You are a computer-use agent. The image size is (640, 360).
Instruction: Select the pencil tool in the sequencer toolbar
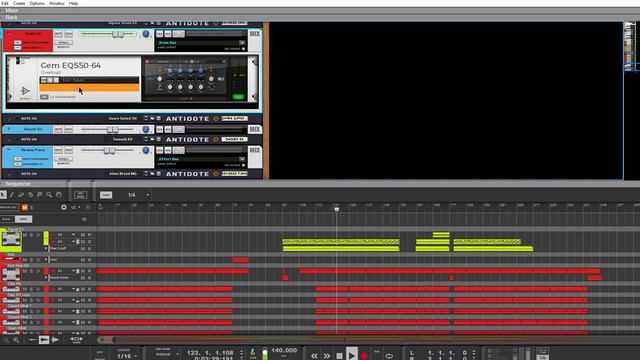[12, 195]
